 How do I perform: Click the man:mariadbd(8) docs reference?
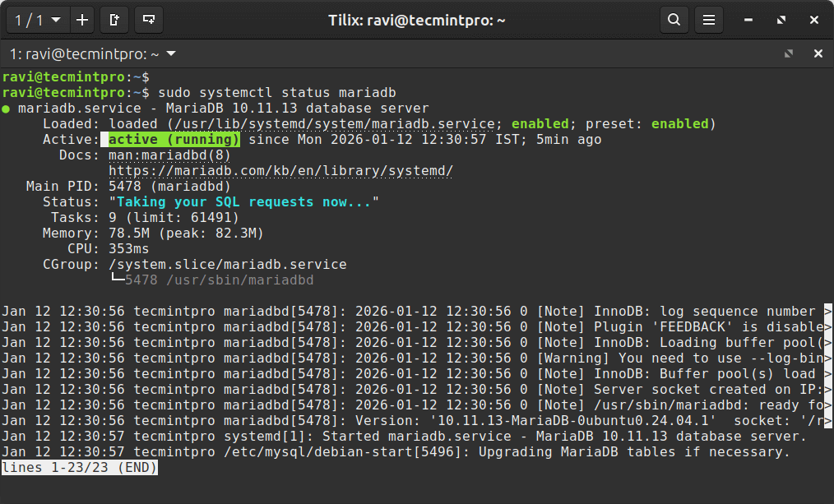coord(169,155)
